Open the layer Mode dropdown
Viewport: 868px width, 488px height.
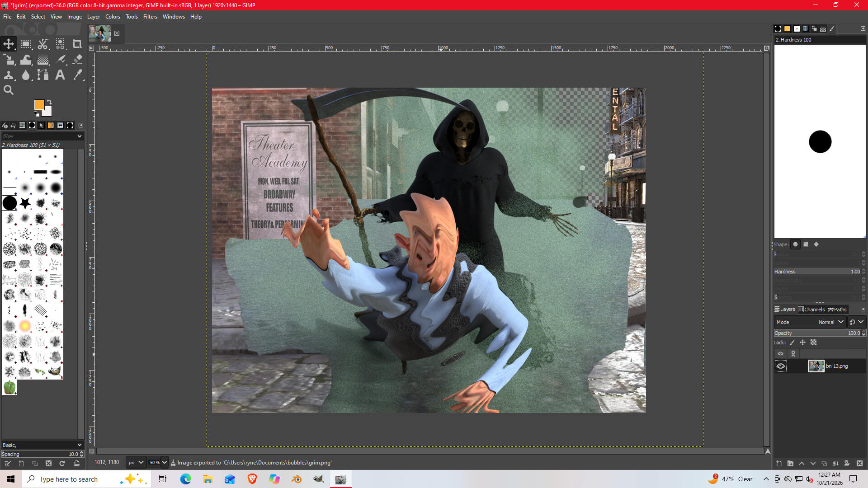pos(810,322)
